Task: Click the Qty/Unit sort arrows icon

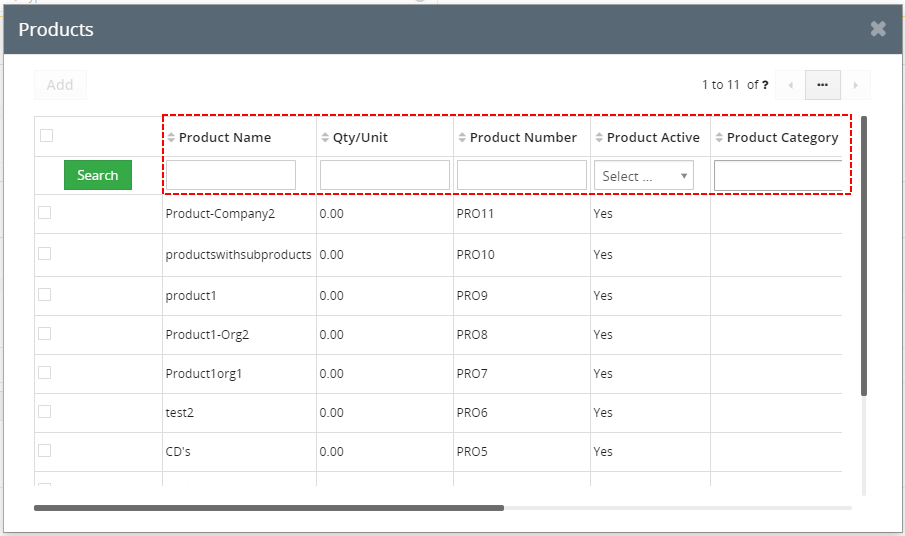Action: point(325,137)
